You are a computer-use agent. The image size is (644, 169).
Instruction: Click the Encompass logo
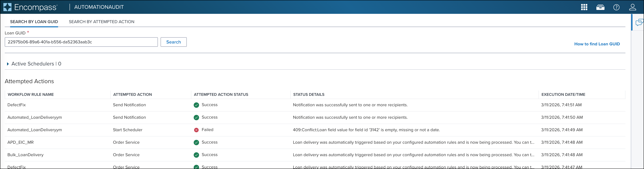pyautogui.click(x=30, y=7)
